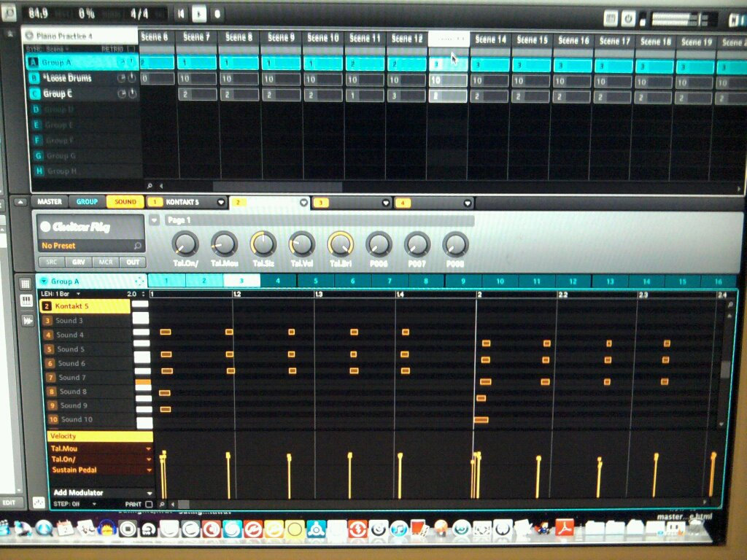Click the Tal.Siz knob
The image size is (747, 560).
click(263, 244)
